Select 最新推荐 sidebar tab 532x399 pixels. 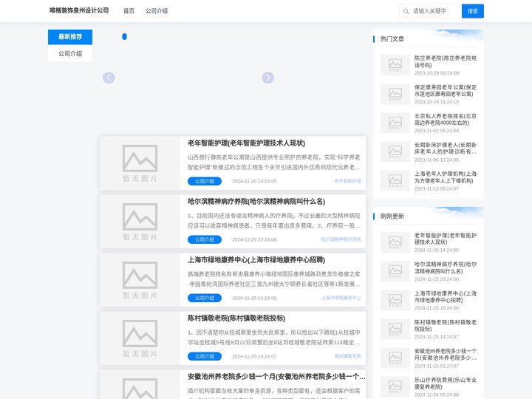pyautogui.click(x=70, y=37)
